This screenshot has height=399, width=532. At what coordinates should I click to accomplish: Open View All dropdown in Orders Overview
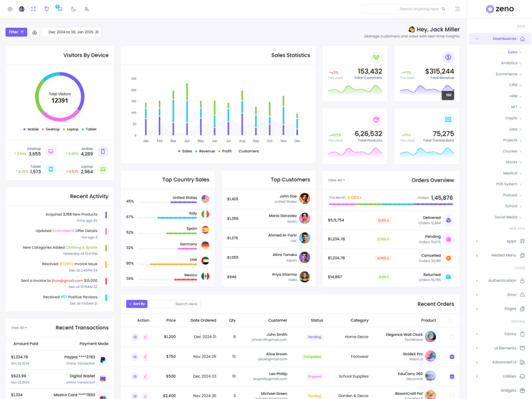click(336, 180)
